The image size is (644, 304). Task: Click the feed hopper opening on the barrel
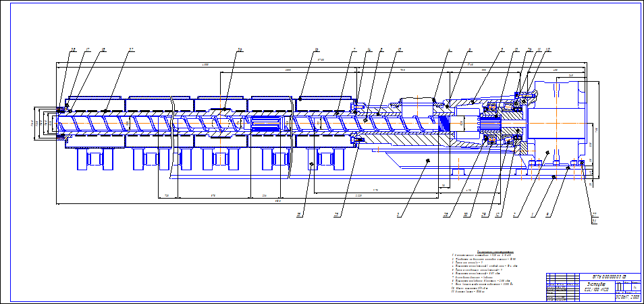pyautogui.click(x=417, y=105)
